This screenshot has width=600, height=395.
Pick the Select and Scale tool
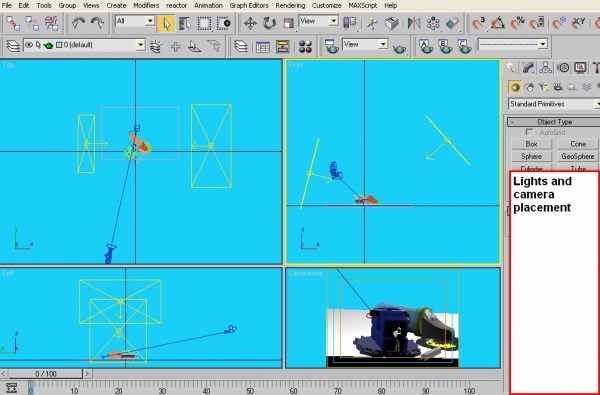(288, 23)
